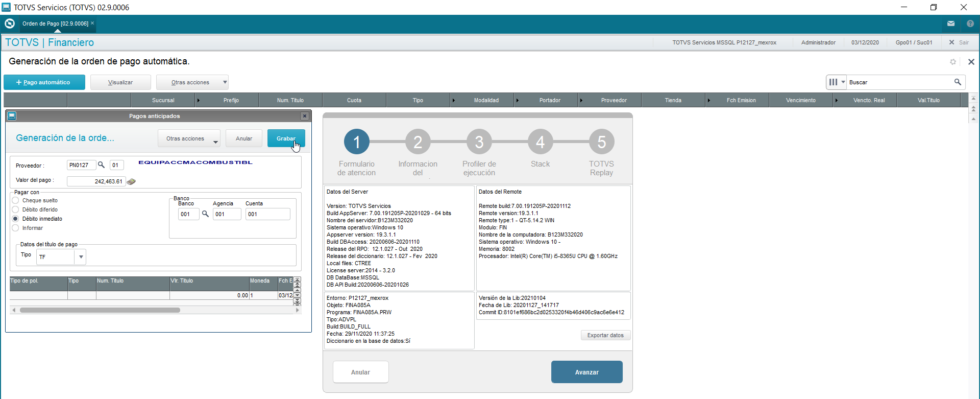Select Débito diferido payment option
Image resolution: width=980 pixels, height=399 pixels.
click(15, 209)
